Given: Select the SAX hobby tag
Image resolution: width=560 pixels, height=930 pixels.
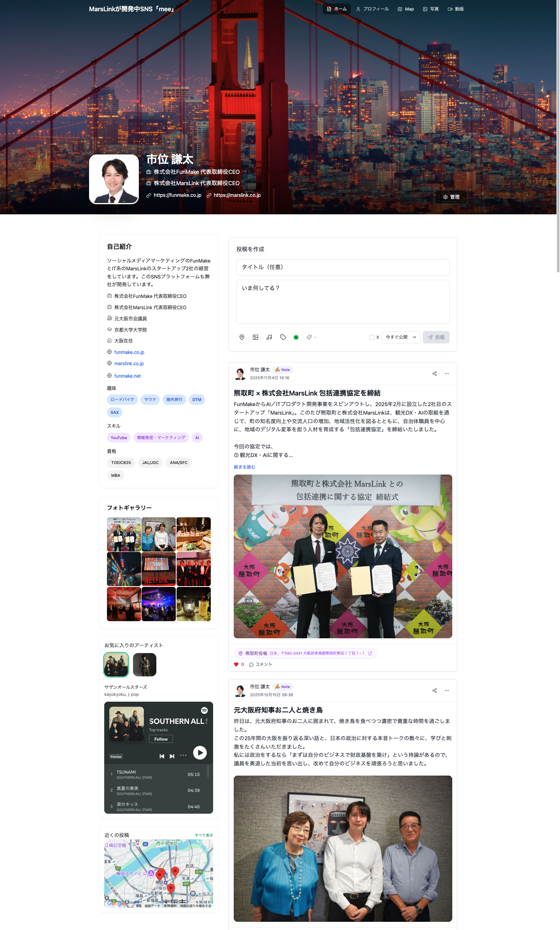Looking at the screenshot, I should tap(115, 412).
